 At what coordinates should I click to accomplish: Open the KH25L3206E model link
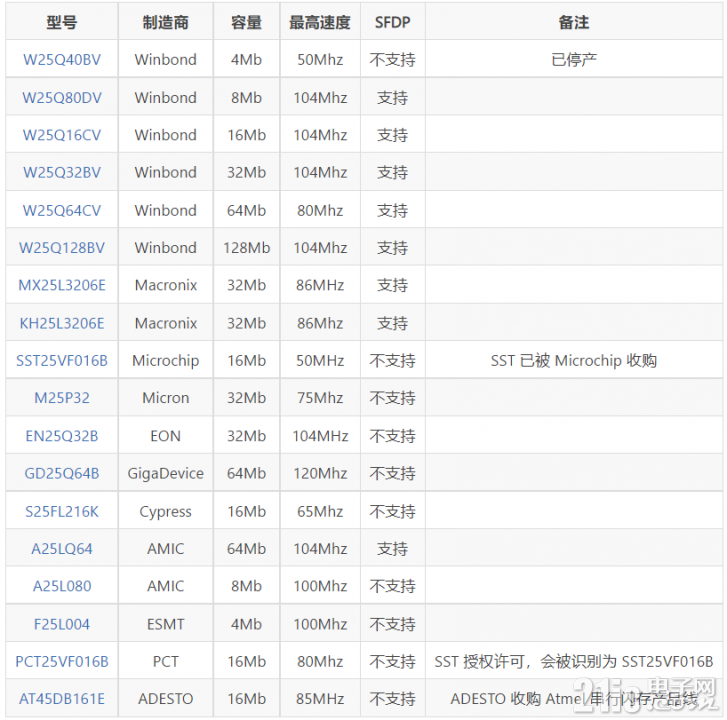pyautogui.click(x=62, y=323)
